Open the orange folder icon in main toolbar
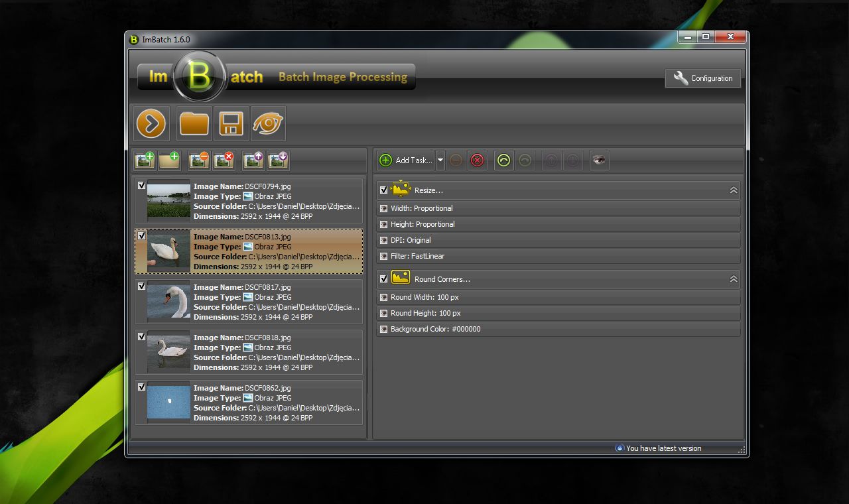 (194, 123)
